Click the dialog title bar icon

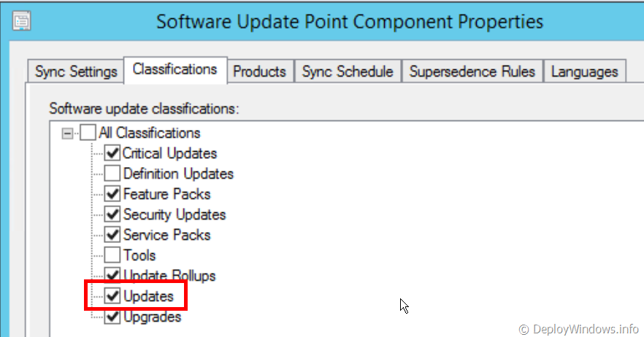tap(22, 21)
